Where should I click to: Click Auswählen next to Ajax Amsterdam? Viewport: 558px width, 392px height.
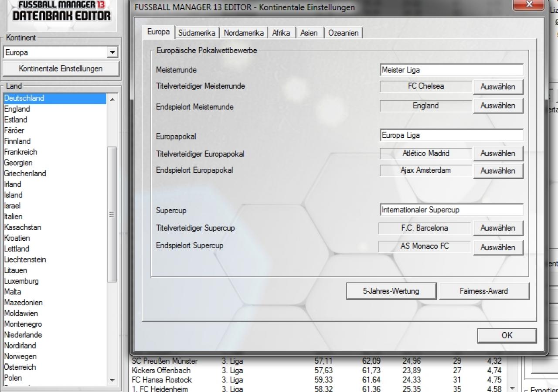coord(498,171)
